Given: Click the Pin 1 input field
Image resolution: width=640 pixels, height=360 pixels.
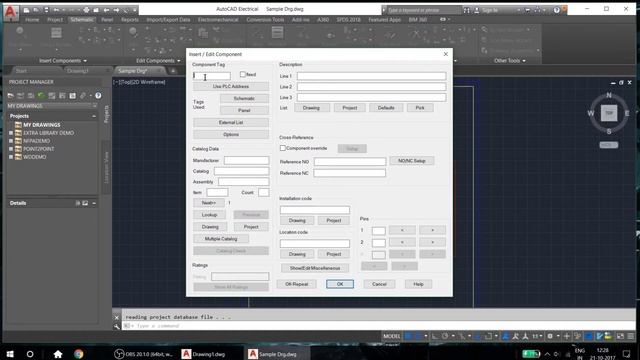Looking at the screenshot, I should [x=378, y=231].
